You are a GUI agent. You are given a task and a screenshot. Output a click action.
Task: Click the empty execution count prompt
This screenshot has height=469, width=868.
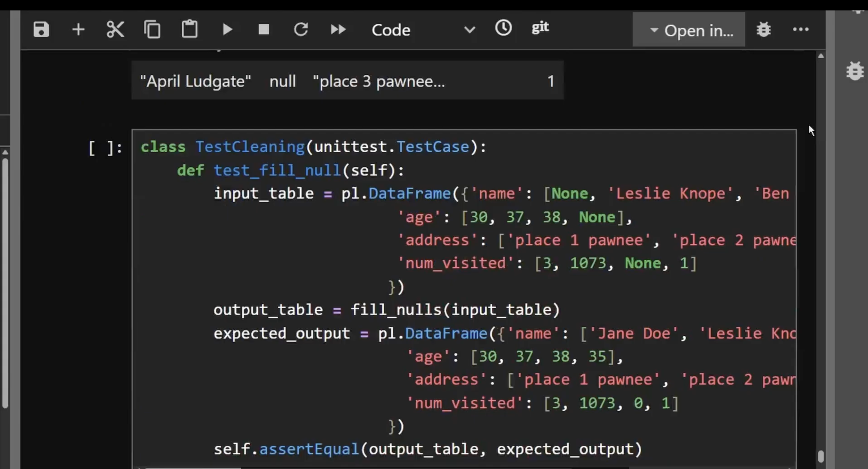[x=105, y=148]
